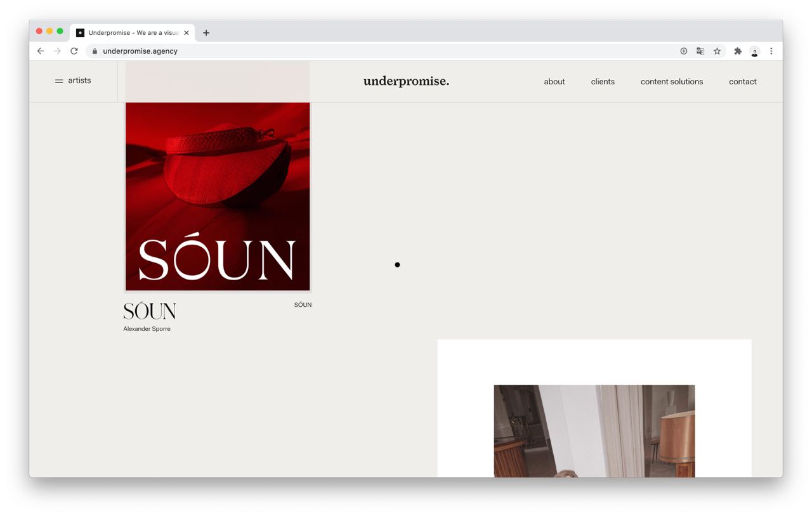Open the clients page
812x516 pixels.
(x=603, y=82)
